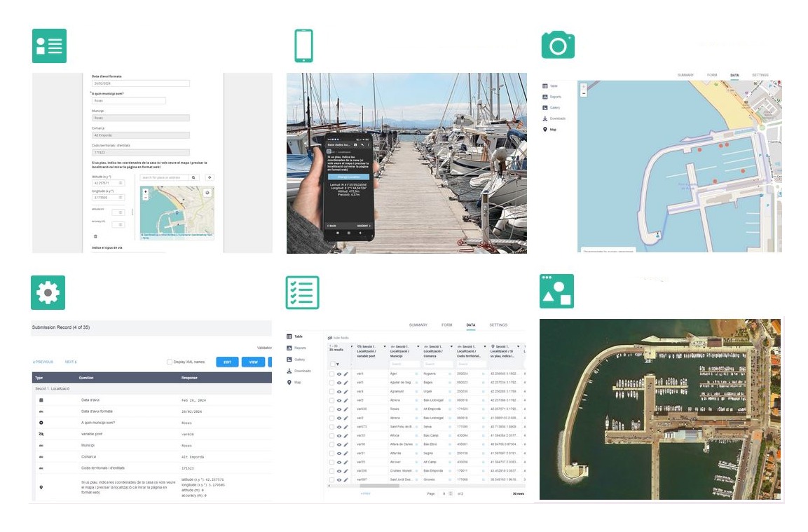Viewport: 808px width, 532px height.
Task: Detect current location with crosshair button
Action: [x=209, y=178]
